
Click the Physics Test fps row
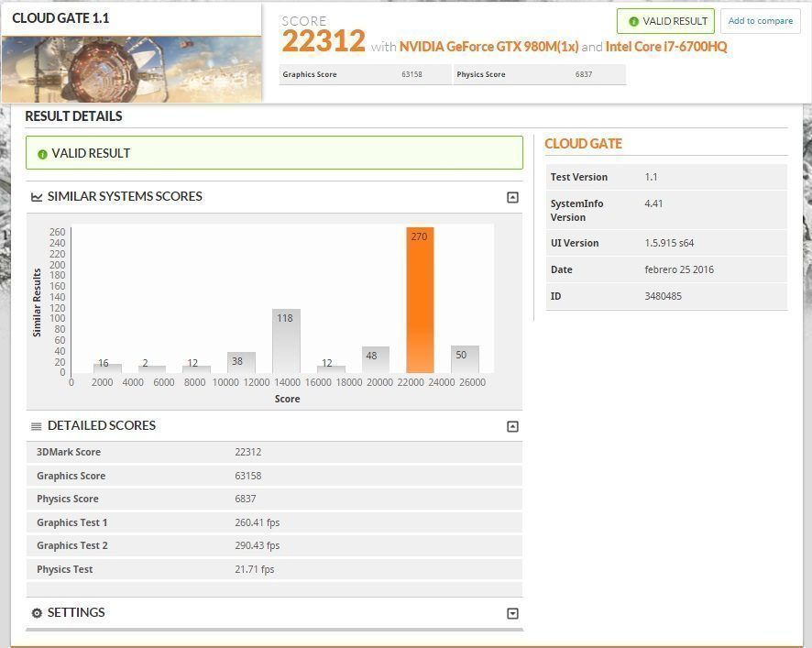pyautogui.click(x=274, y=569)
